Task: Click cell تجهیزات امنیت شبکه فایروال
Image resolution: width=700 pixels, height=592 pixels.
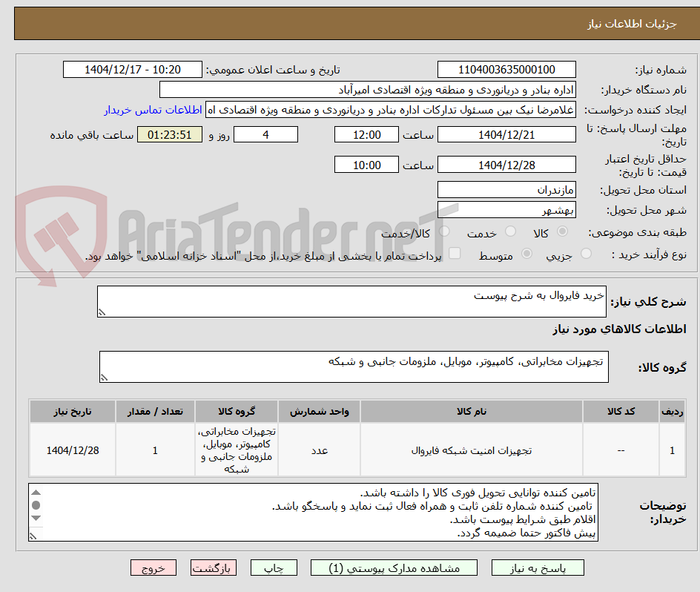Action: point(472,450)
